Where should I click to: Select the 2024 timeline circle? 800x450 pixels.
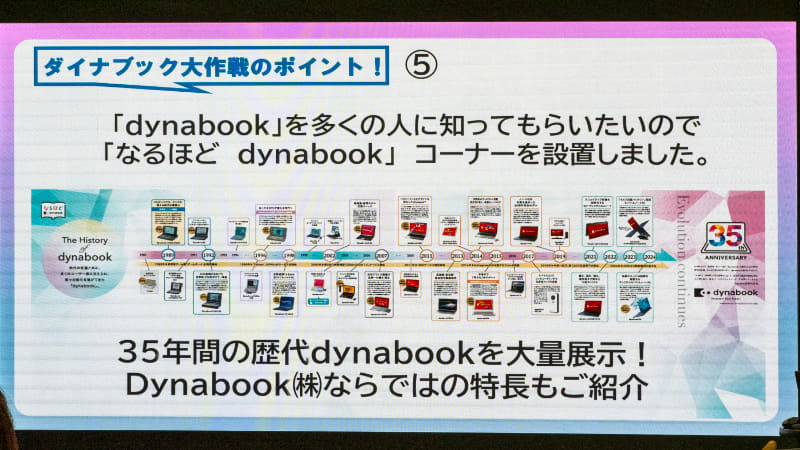pyautogui.click(x=649, y=256)
